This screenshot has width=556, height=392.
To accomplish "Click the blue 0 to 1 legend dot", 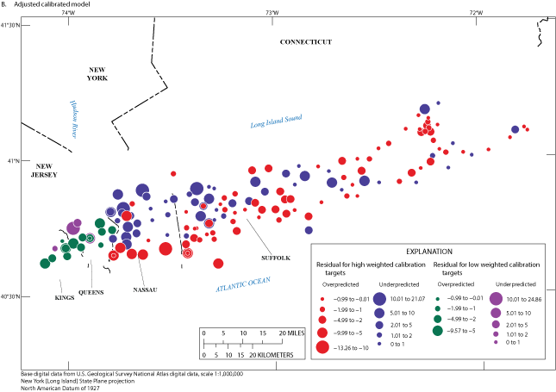I will pos(379,342).
